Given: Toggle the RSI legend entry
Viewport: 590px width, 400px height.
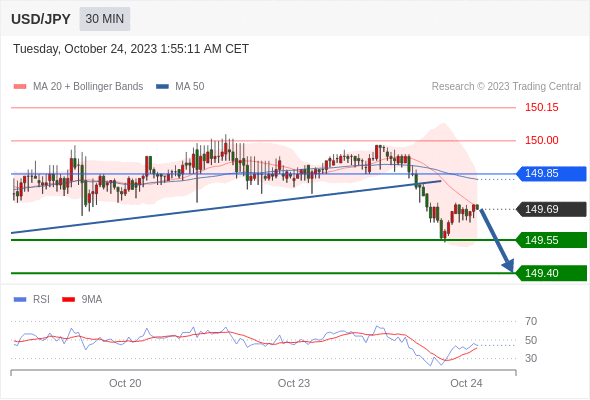Looking at the screenshot, I should click(32, 300).
